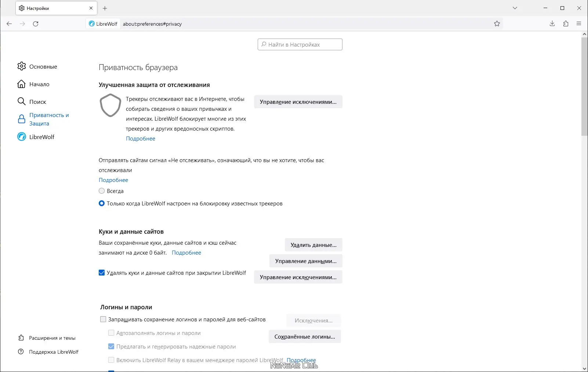Open Поддержка LibreWolf link

tap(54, 352)
